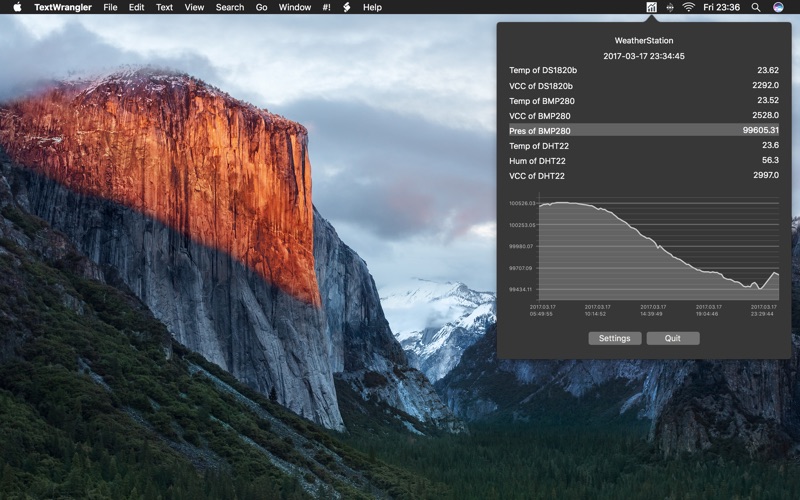
Task: Open the TextWrangler application menu
Action: pos(63,7)
